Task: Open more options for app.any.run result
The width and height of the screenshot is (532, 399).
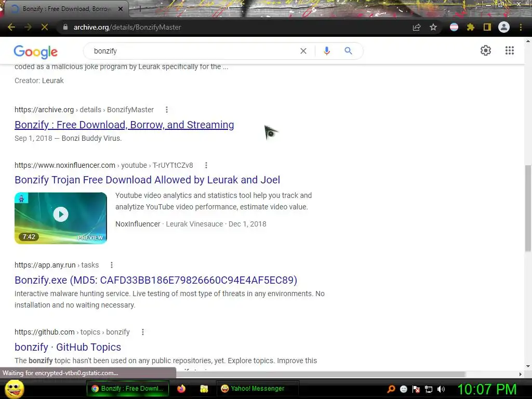Action: point(112,265)
